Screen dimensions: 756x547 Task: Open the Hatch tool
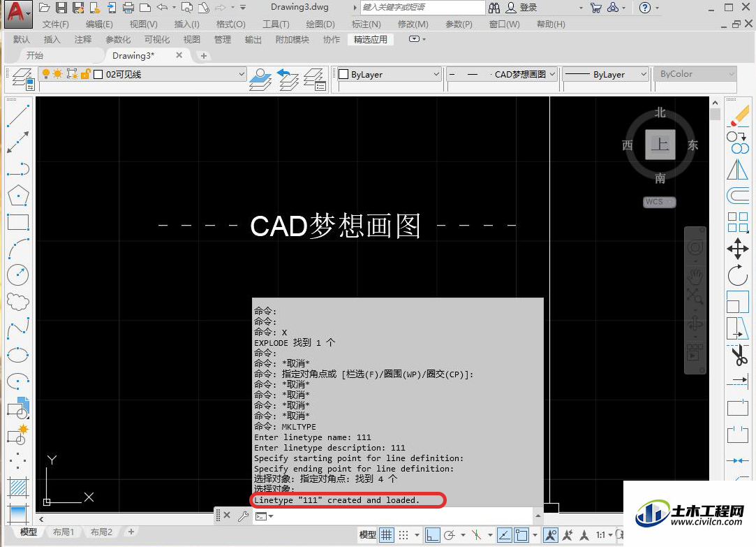click(x=18, y=488)
